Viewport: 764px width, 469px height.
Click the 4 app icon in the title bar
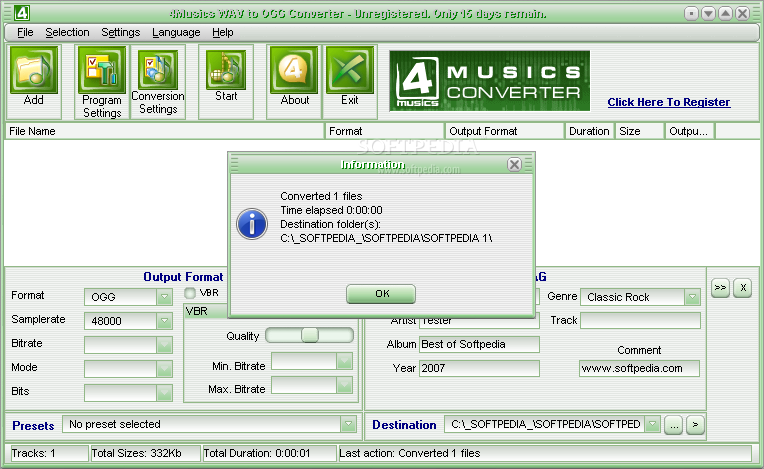21,13
